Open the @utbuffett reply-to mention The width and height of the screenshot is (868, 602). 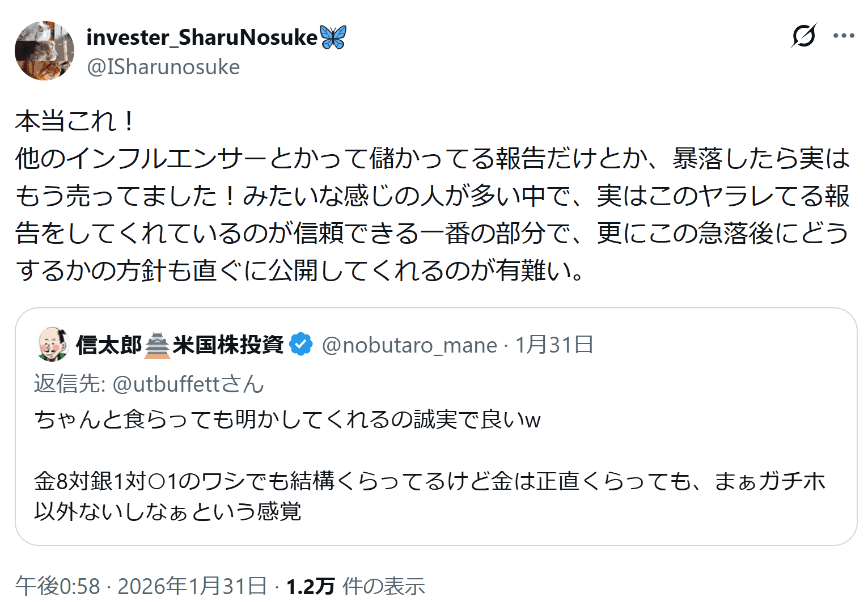[x=188, y=384]
